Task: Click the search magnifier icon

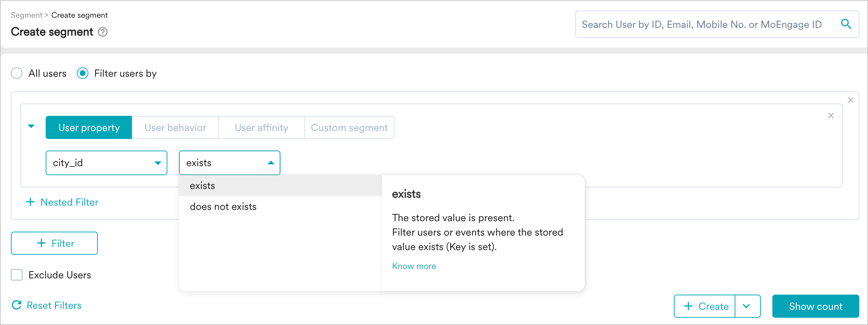Action: 846,24
